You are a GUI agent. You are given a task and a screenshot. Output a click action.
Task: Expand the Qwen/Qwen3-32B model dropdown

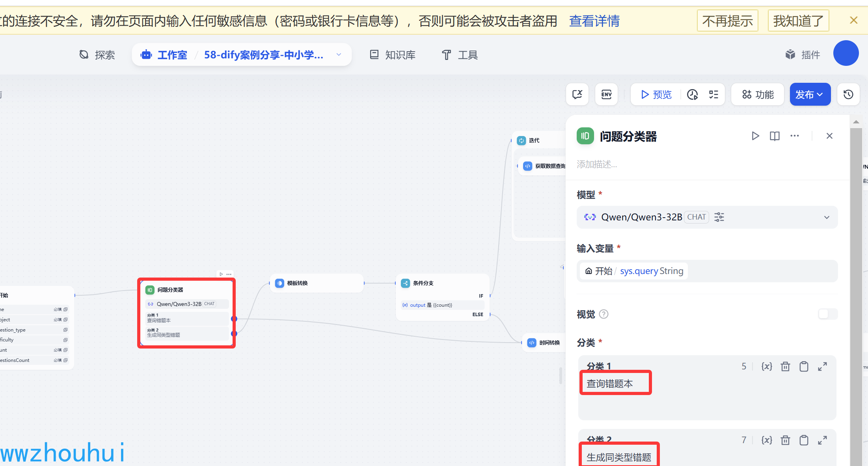point(827,217)
